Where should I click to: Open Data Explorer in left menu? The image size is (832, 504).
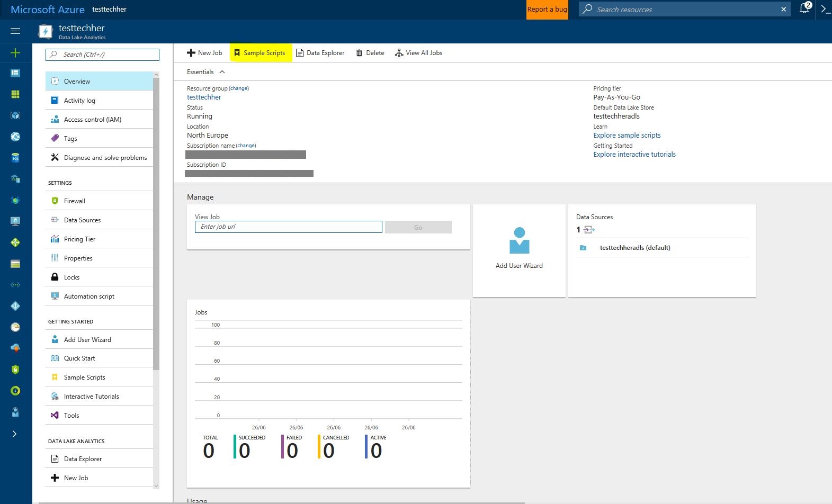[x=99, y=458]
